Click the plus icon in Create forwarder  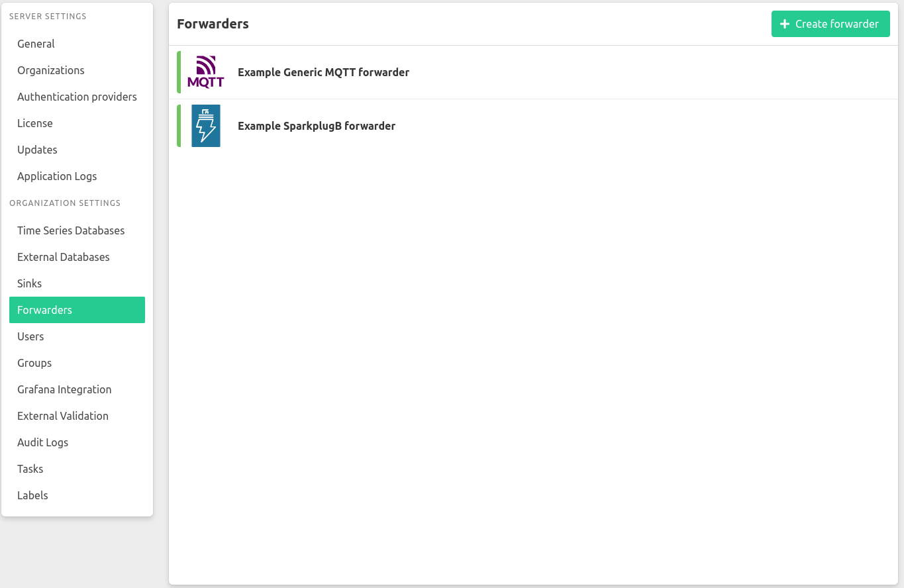tap(785, 24)
